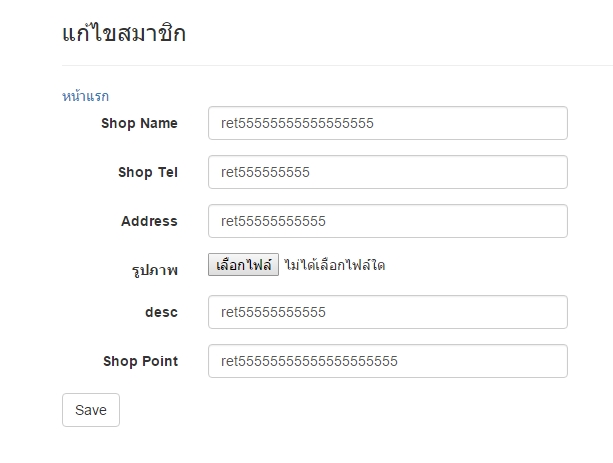Click the 'Shop Point' label
The image size is (613, 463).
[140, 361]
